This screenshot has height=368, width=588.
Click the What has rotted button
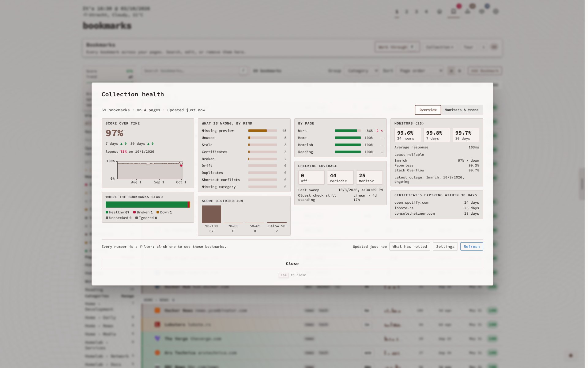click(x=409, y=247)
